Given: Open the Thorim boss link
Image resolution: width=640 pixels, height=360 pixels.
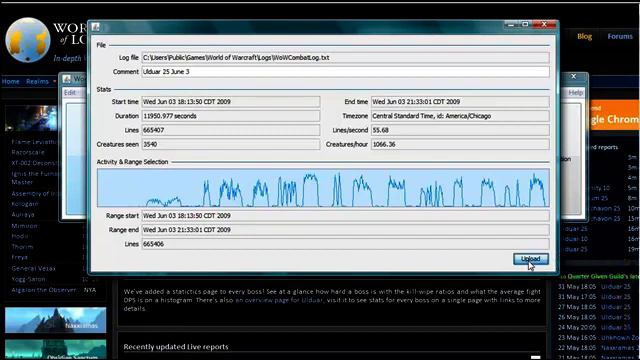Looking at the screenshot, I should tap(22, 247).
